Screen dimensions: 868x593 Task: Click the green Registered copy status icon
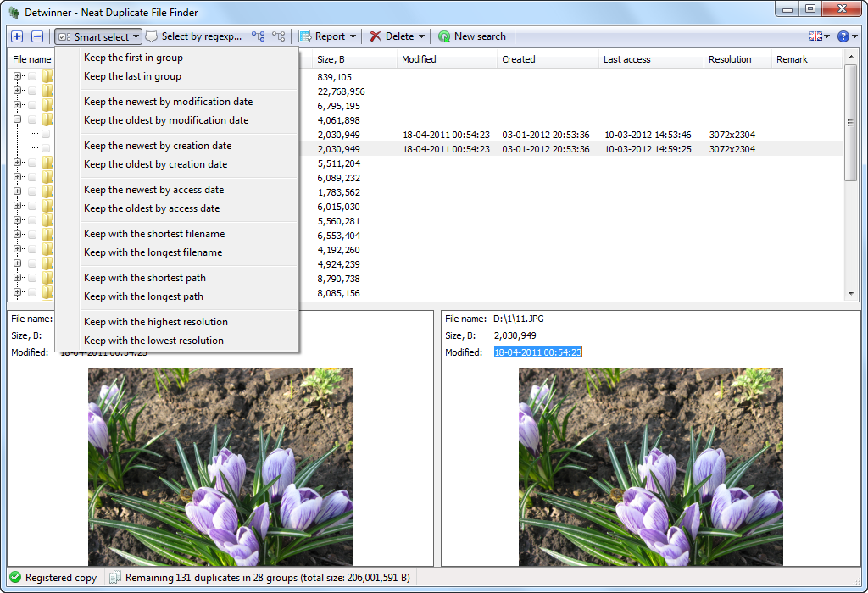(x=15, y=578)
